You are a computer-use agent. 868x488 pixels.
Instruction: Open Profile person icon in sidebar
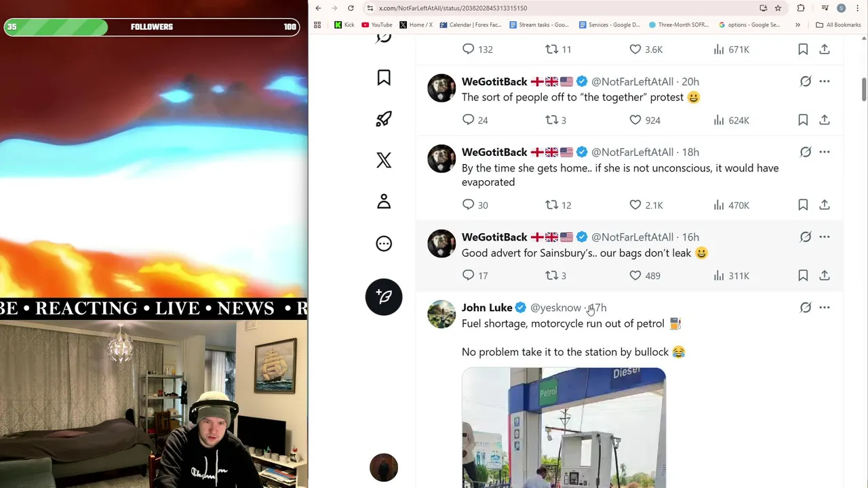384,201
